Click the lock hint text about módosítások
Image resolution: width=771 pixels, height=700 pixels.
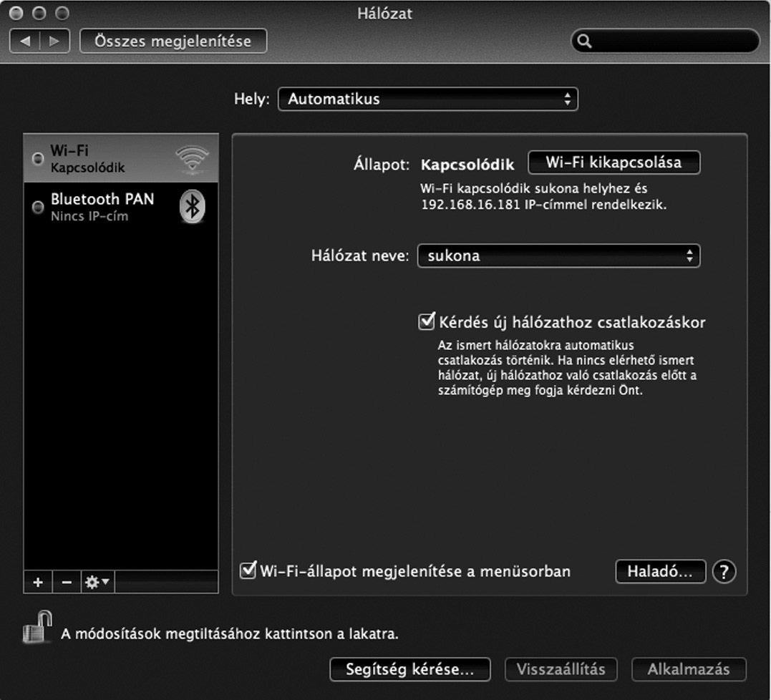230,633
